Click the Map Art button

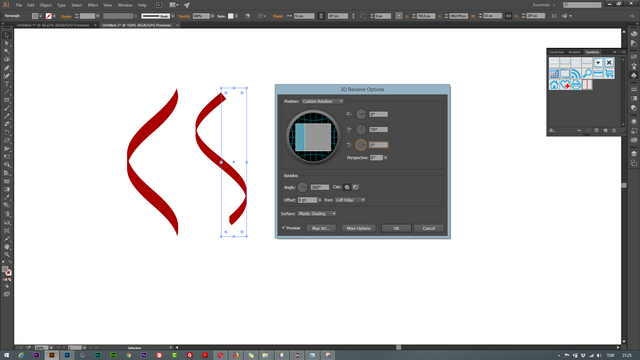pos(321,228)
